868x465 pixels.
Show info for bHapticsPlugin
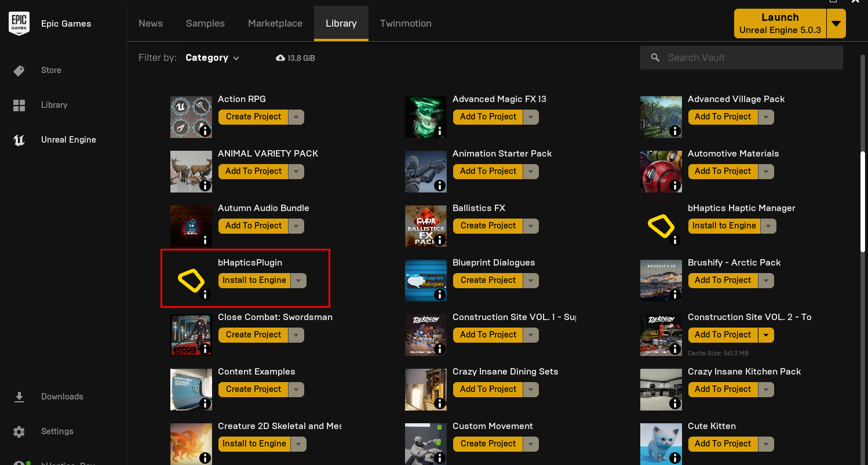205,295
